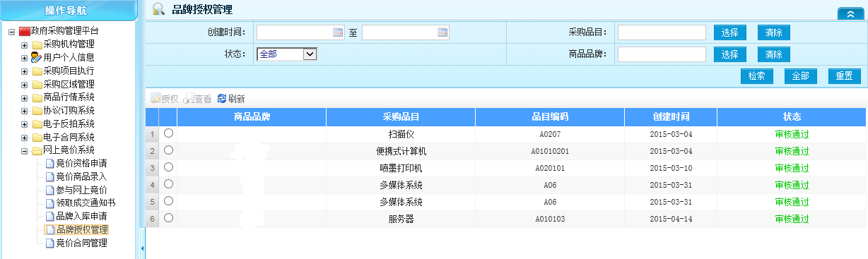
Task: Click the folder icon of 电子合同系统
Action: point(37,138)
